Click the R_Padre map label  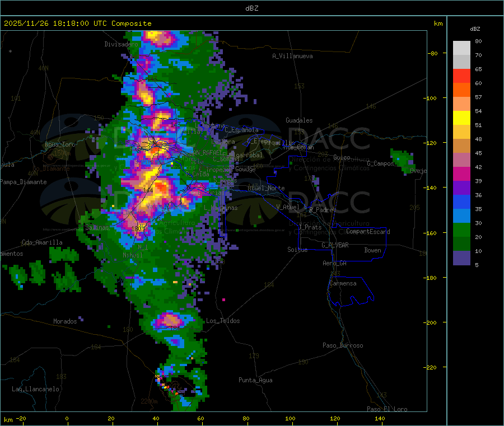(x=321, y=210)
